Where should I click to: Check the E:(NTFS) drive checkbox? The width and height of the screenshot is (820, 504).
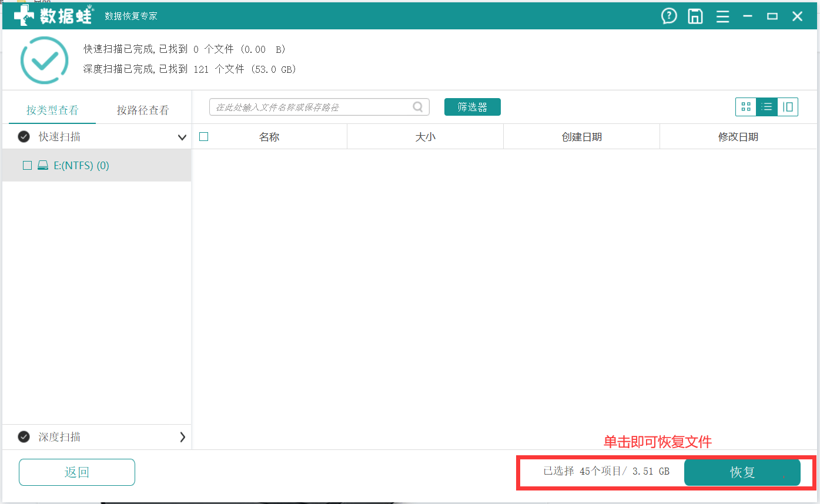coord(27,165)
